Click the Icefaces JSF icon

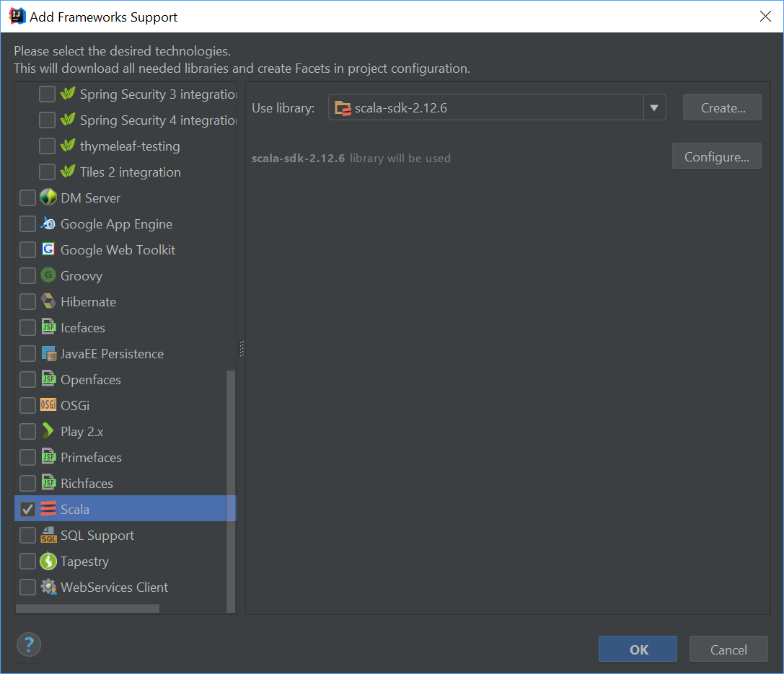48,327
